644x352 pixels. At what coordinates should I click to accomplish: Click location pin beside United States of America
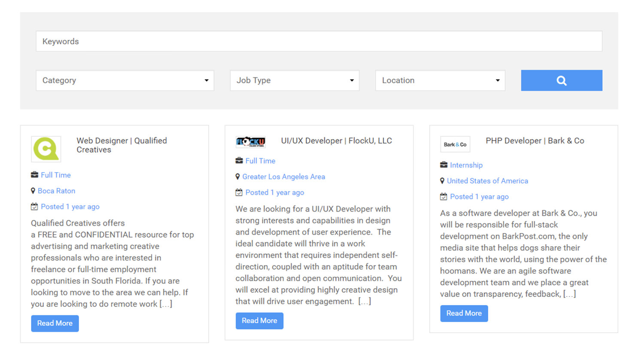(442, 181)
